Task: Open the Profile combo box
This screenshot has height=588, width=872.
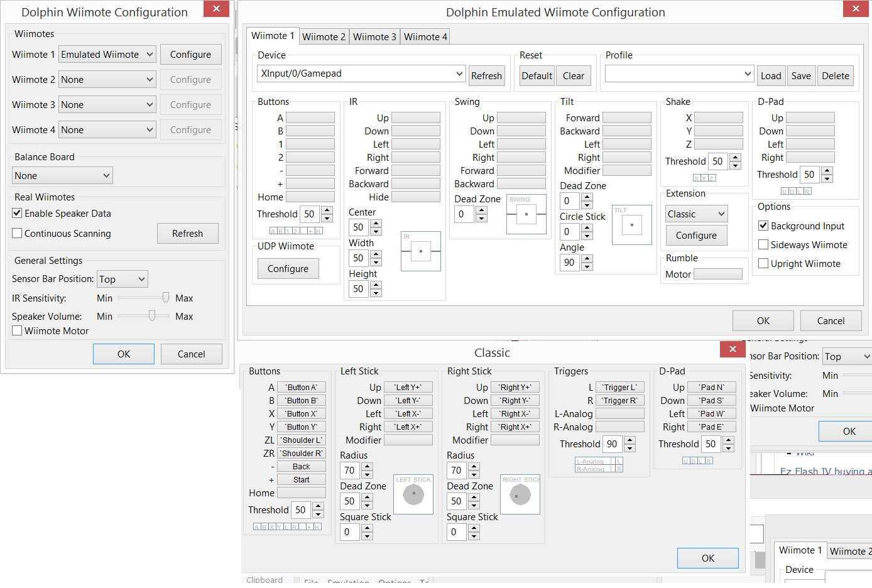Action: 679,73
